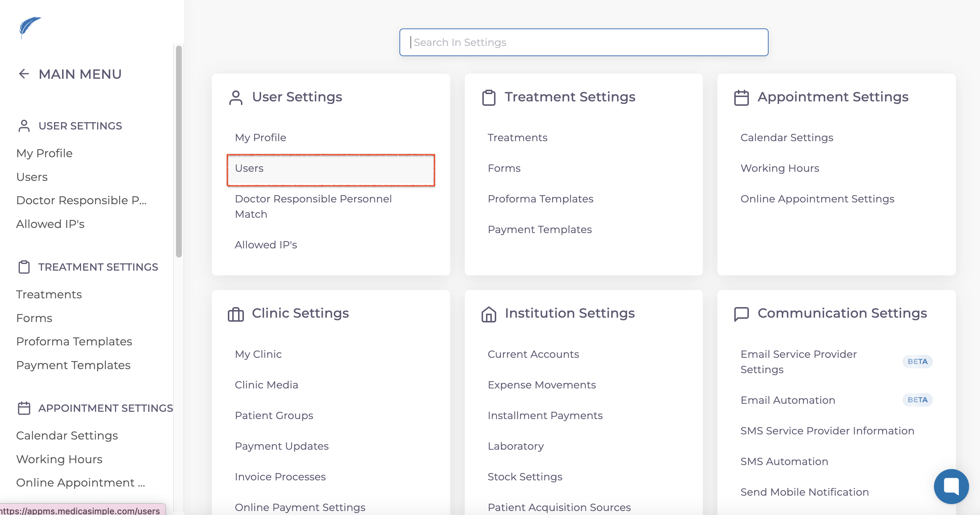The height and width of the screenshot is (515, 980).
Task: Click the clipboard icon beside Treatment Settings card title
Action: [x=489, y=98]
